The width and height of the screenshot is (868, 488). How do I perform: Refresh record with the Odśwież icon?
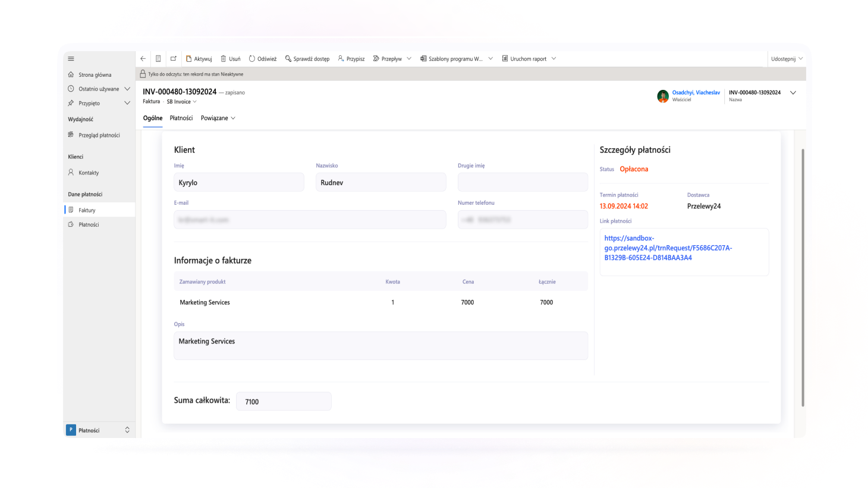(252, 59)
